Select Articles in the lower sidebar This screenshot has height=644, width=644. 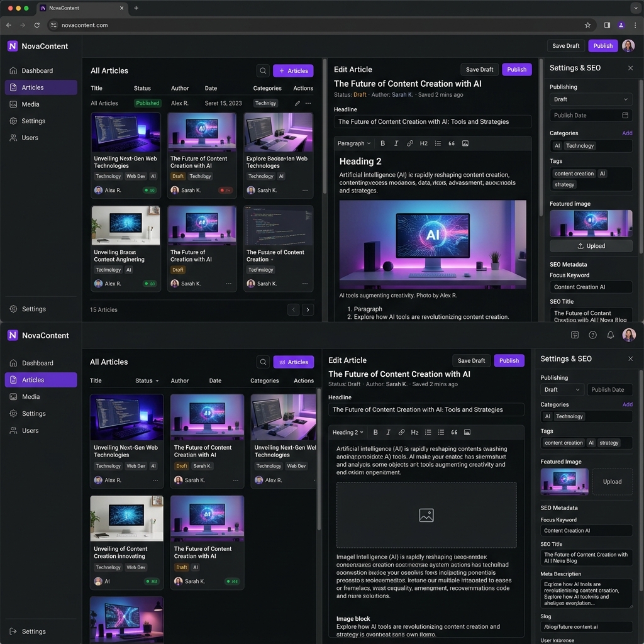coord(41,380)
